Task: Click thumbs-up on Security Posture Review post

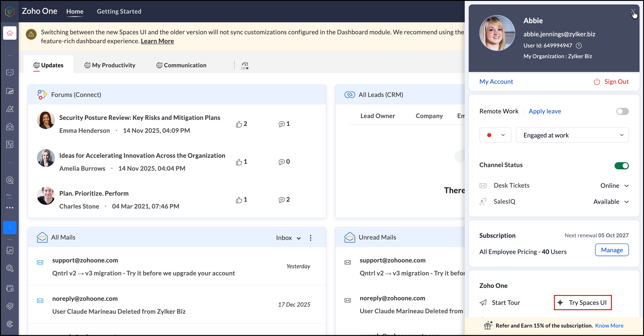Action: click(x=239, y=124)
